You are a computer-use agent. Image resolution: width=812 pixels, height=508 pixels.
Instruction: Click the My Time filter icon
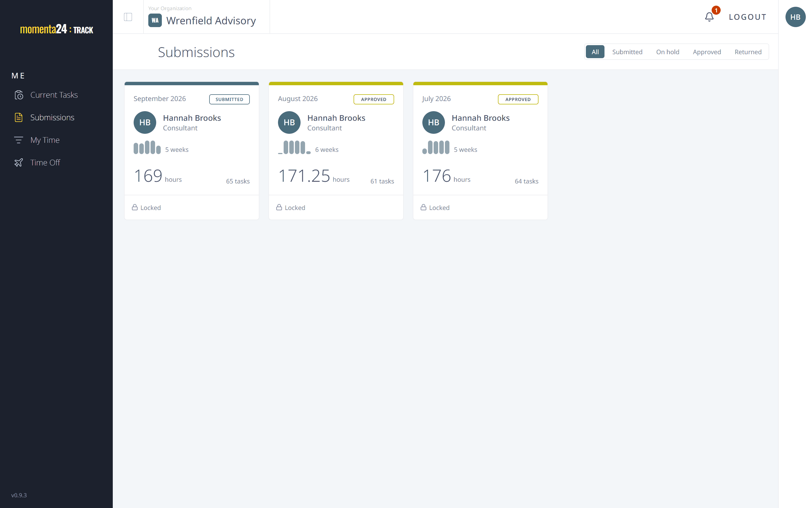(x=19, y=140)
